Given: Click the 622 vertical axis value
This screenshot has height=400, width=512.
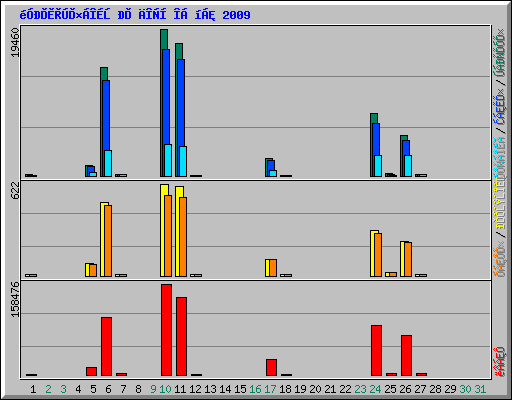Looking at the screenshot, I should pos(15,191).
